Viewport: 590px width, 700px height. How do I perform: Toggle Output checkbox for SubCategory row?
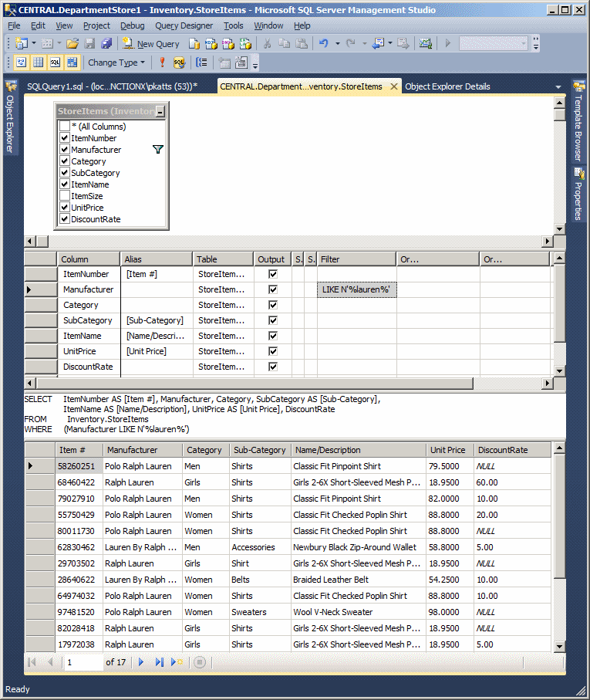click(273, 320)
